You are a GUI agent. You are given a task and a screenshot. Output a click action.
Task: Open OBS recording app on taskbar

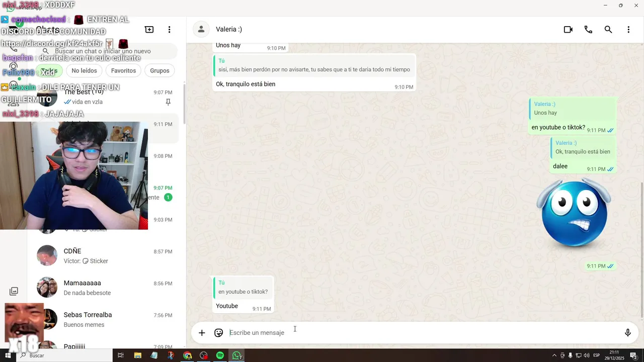pos(204,355)
